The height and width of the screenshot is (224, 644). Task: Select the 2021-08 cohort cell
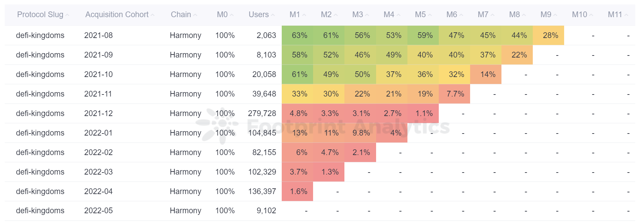(x=98, y=35)
